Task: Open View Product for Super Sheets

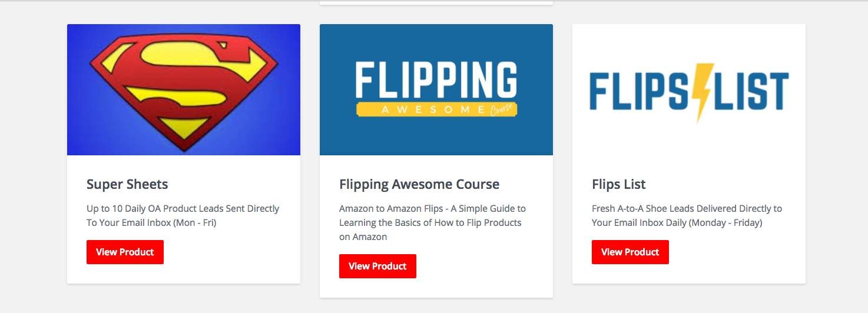Action: [x=125, y=252]
